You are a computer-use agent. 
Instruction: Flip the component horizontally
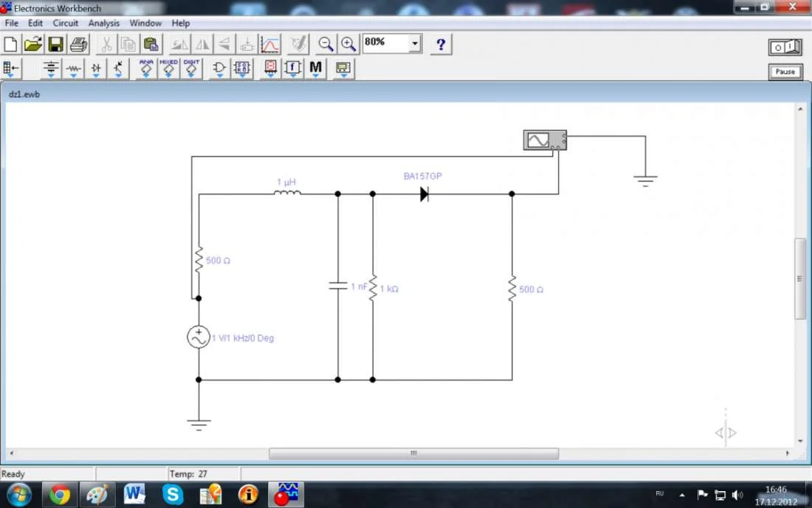pyautogui.click(x=202, y=44)
